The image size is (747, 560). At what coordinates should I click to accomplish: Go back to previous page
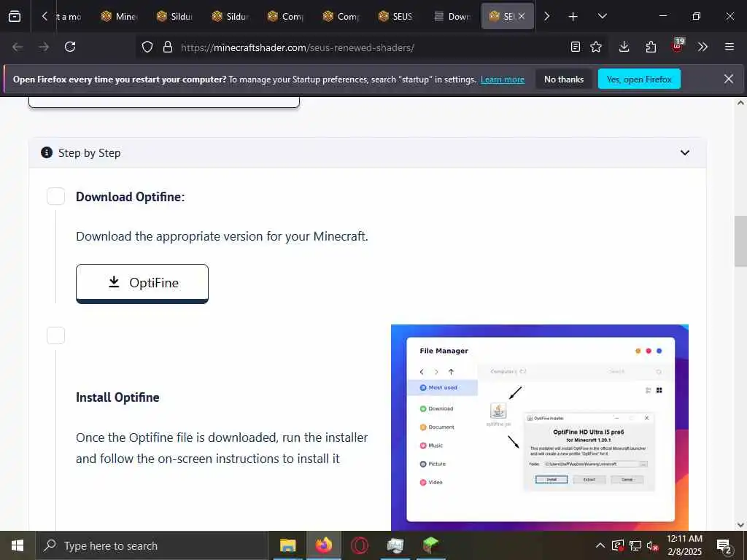[18, 47]
